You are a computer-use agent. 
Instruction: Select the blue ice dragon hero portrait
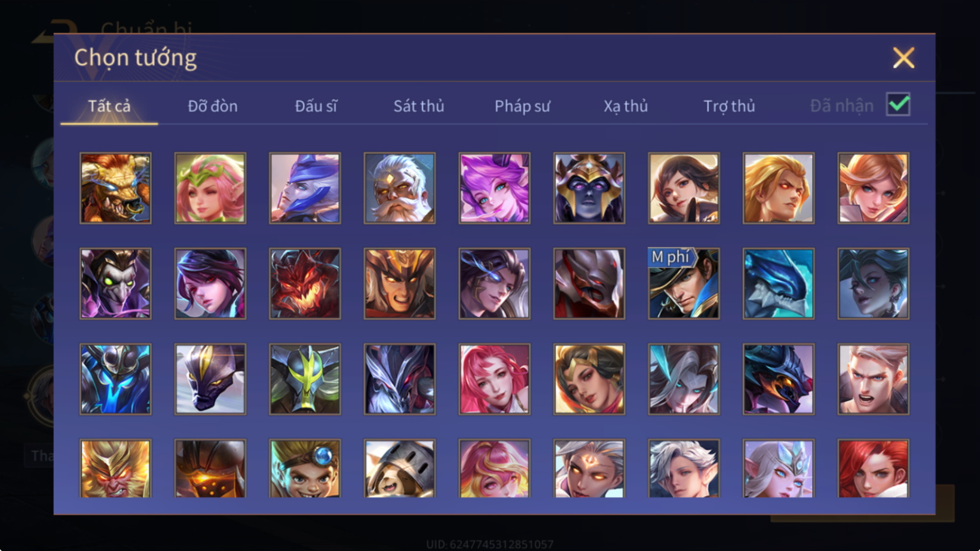coord(779,283)
